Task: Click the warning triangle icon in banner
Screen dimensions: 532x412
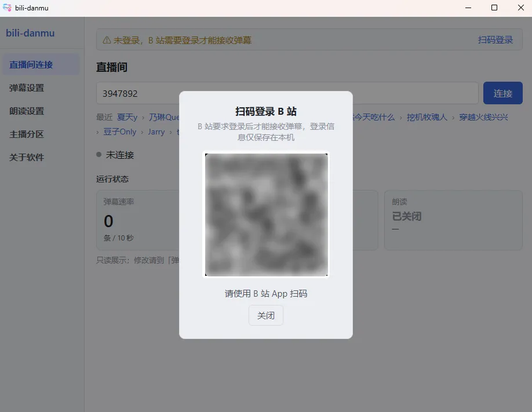Action: [107, 40]
